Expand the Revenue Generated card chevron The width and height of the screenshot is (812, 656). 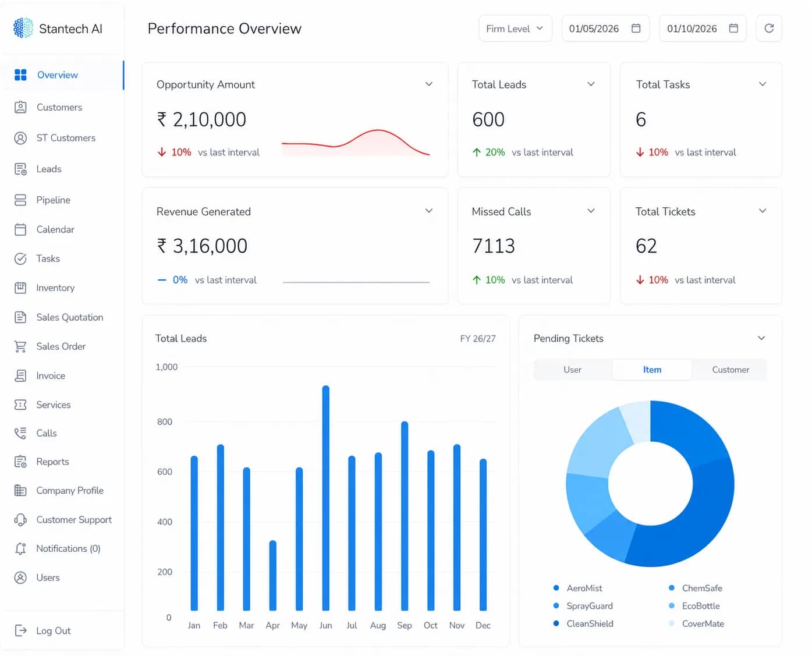point(429,211)
